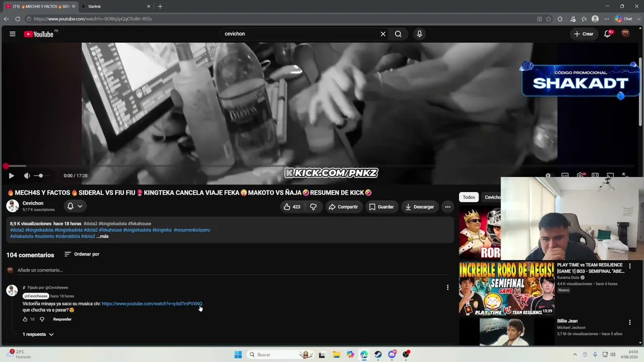Viewport: 644px width, 362px height.
Task: Open the Copilot Chat button
Action: pyautogui.click(x=624, y=19)
